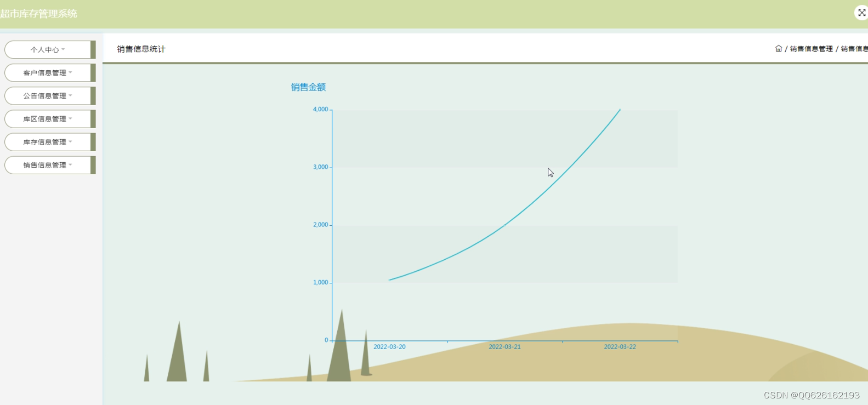The width and height of the screenshot is (868, 405).
Task: Click the chart data point for 2022-03-22
Action: click(x=620, y=110)
